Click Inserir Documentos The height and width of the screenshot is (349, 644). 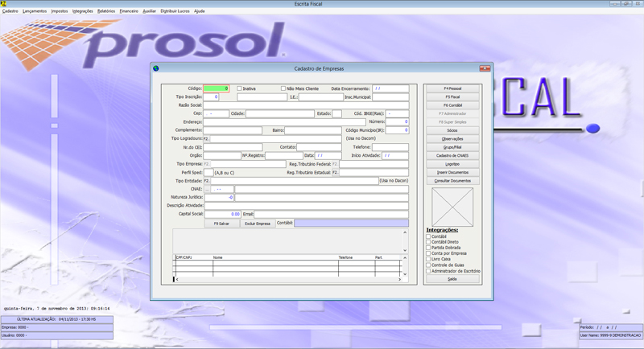click(x=452, y=173)
